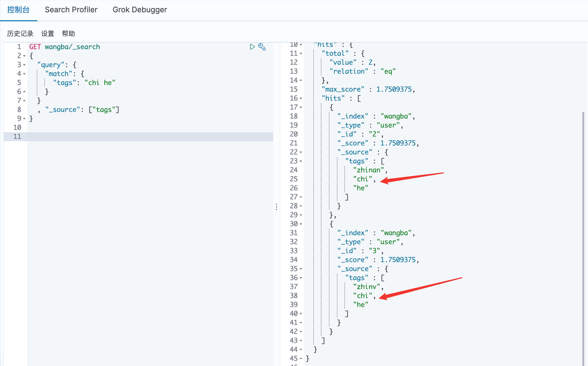The height and width of the screenshot is (366, 588).
Task: Fold the "tags" array on output line 36
Action: coord(301,278)
